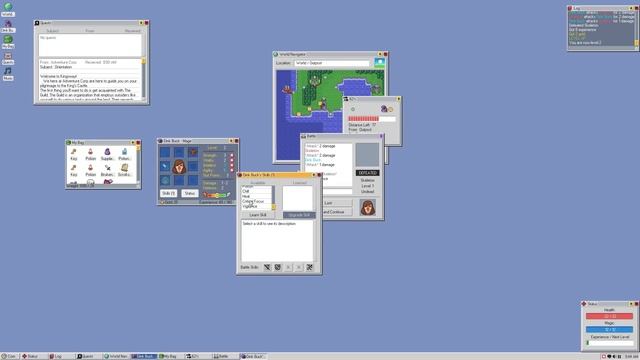Click the blue Magic bar in Status window
The height and width of the screenshot is (360, 640).
pyautogui.click(x=609, y=329)
